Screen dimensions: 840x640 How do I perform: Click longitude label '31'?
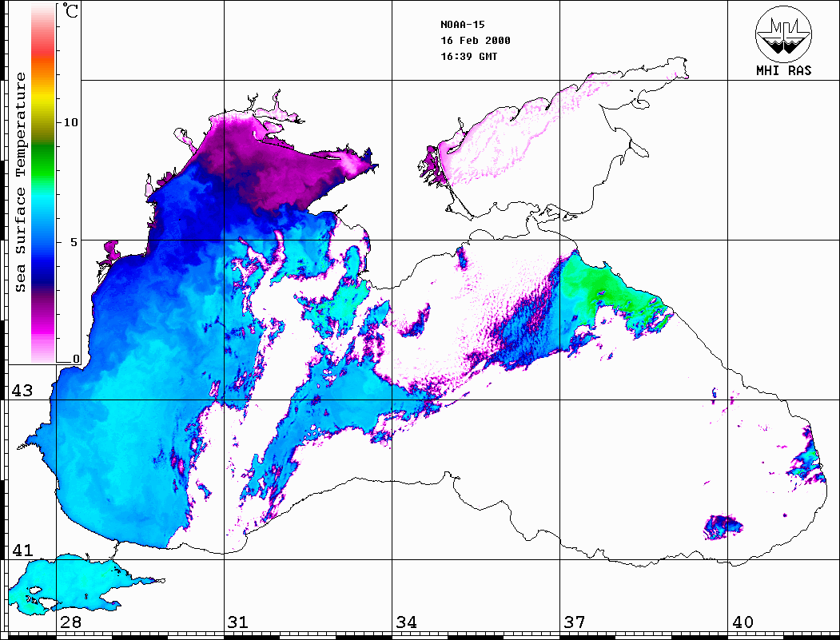[x=238, y=622]
